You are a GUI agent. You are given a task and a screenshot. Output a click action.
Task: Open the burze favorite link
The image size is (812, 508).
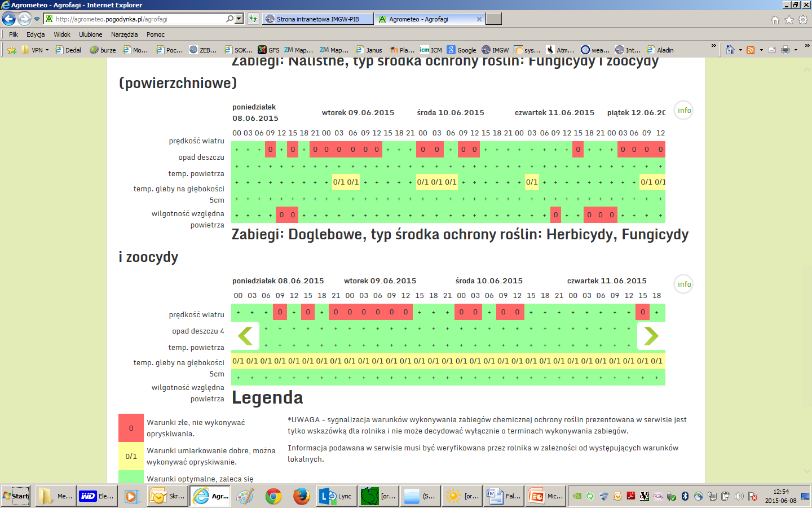[103, 50]
